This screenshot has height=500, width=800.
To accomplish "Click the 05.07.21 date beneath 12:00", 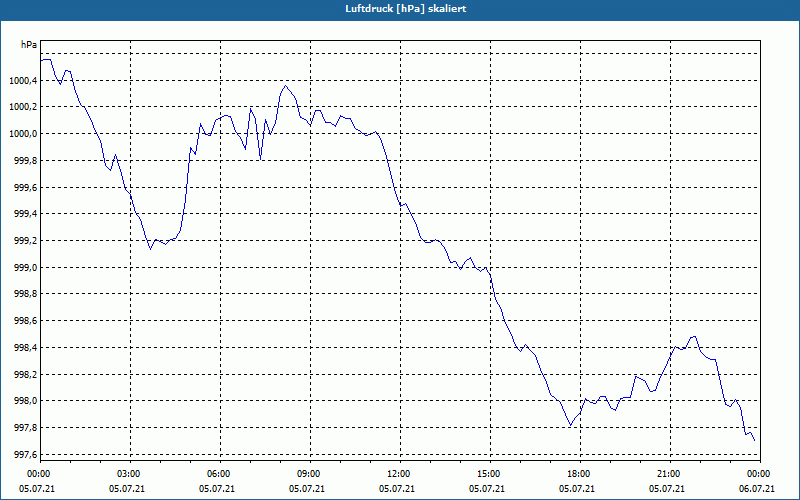I will 397,488.
